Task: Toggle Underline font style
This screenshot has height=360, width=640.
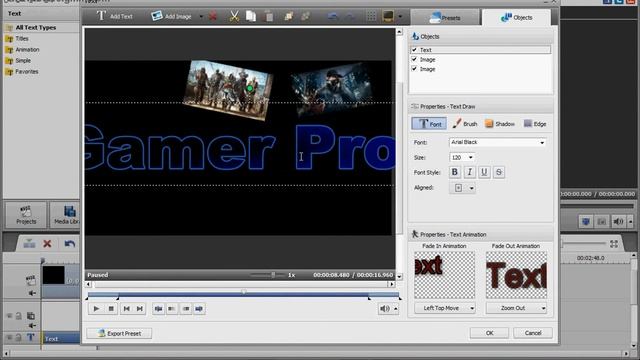Action: [484, 172]
